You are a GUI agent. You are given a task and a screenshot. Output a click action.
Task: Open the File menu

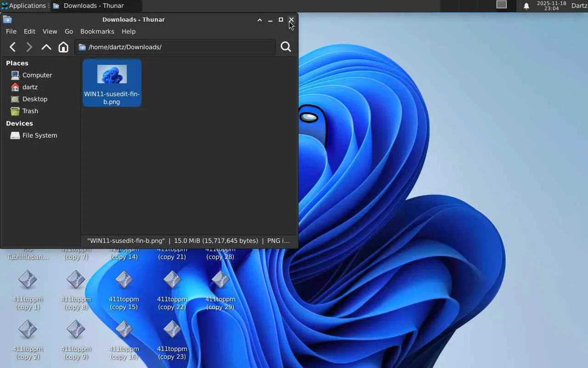(x=11, y=31)
